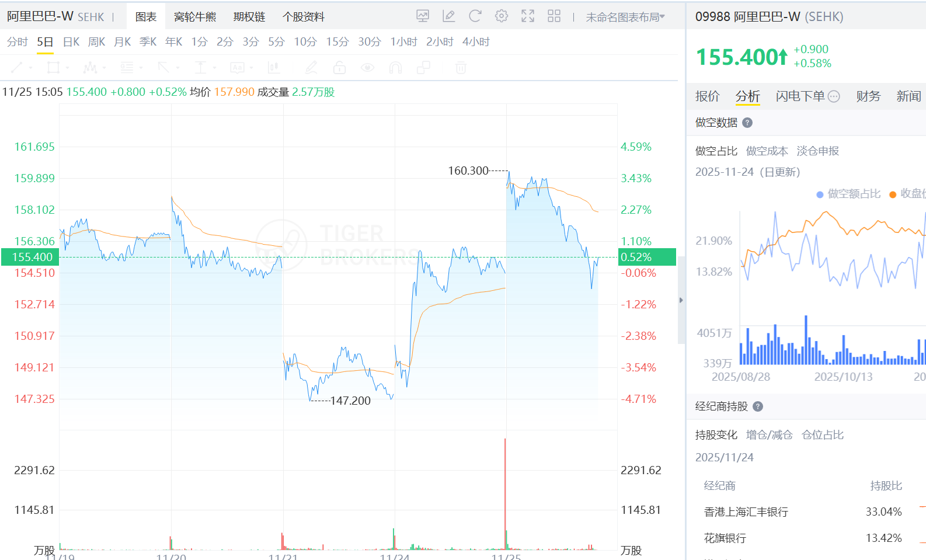Select the 分时 timeframe
926x560 pixels.
point(18,42)
